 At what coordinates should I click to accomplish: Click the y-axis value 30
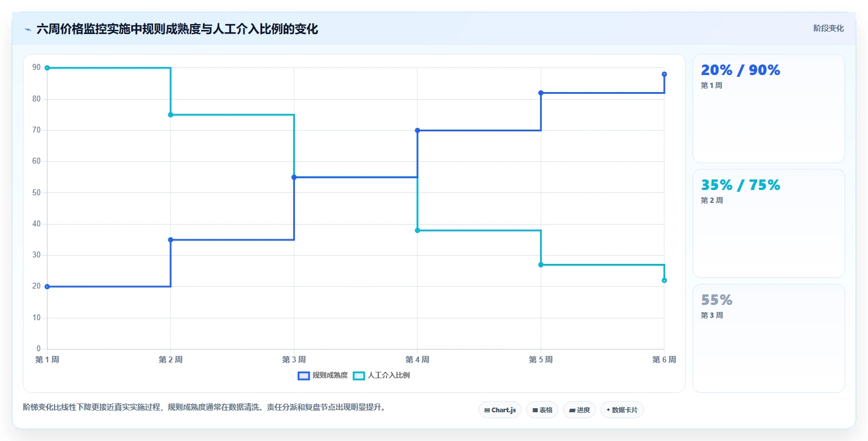tap(37, 256)
